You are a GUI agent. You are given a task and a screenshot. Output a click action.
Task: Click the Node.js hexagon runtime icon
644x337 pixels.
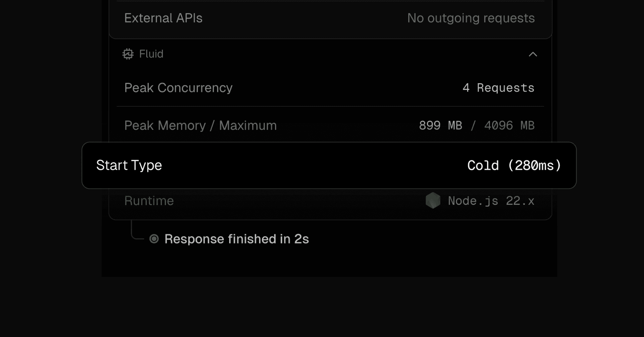coord(433,201)
